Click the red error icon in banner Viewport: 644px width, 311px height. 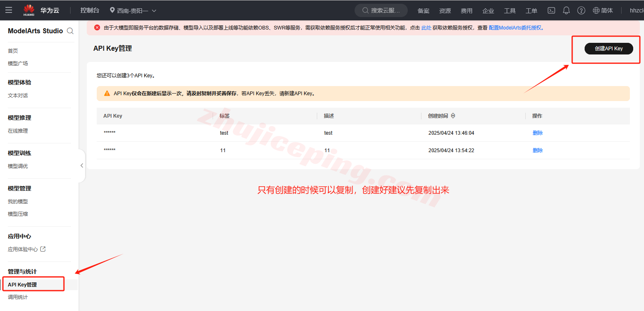(x=97, y=27)
